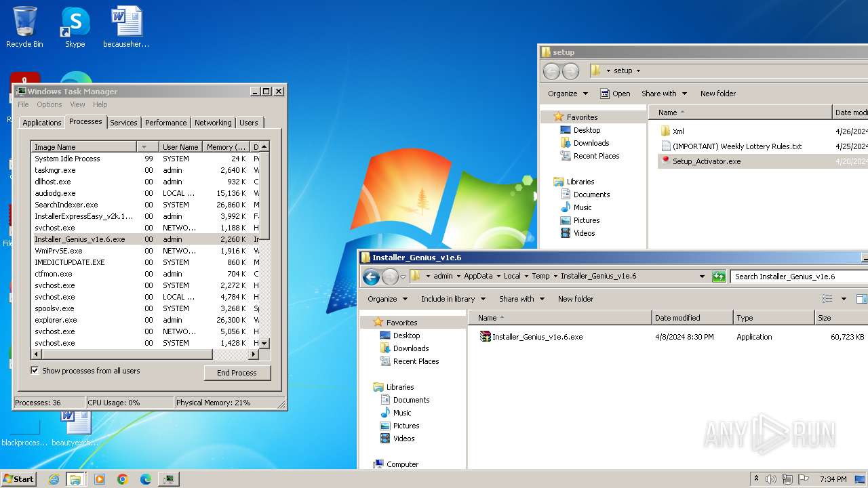This screenshot has height=488, width=868.
Task: Click the End Process button
Action: point(237,373)
